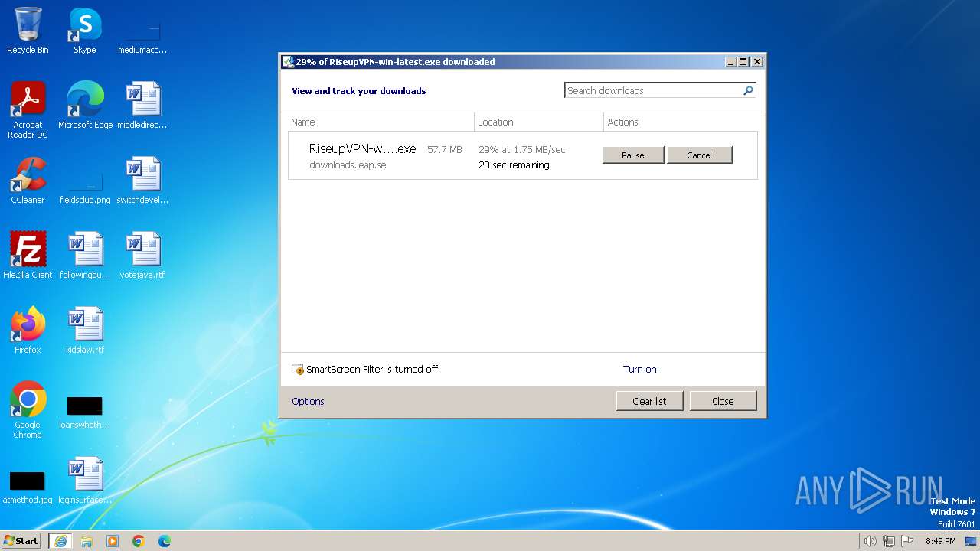Click the volume speaker tray icon

[x=870, y=541]
